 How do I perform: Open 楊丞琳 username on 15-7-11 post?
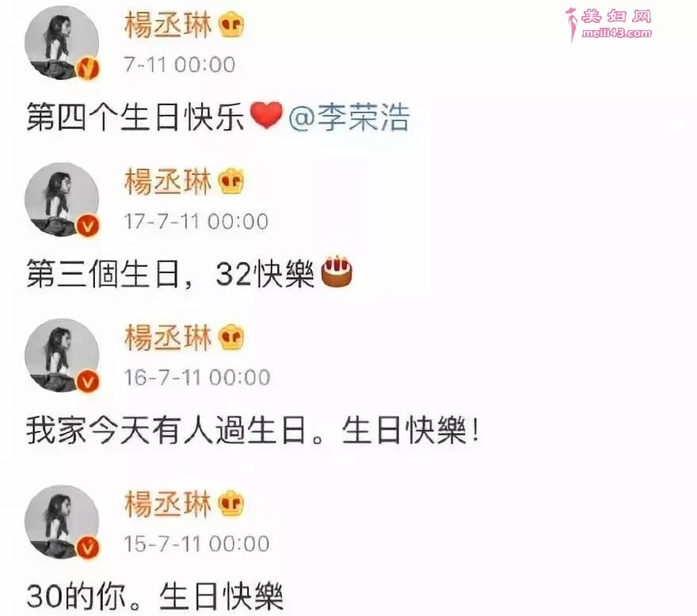[168, 504]
